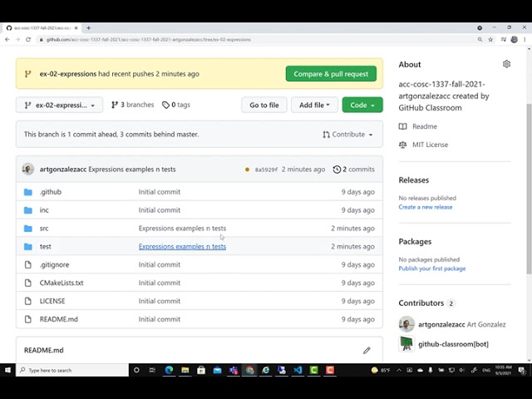Click Publish your first package link

click(432, 268)
